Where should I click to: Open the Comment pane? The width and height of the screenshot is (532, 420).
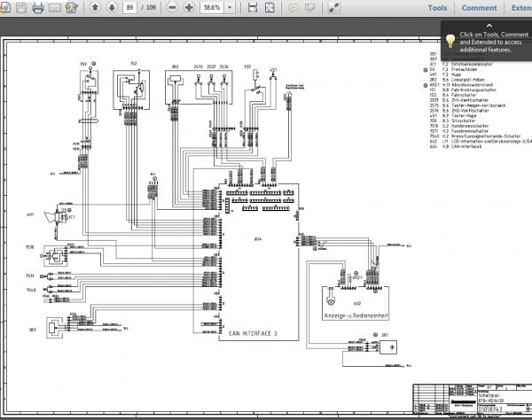(x=479, y=8)
